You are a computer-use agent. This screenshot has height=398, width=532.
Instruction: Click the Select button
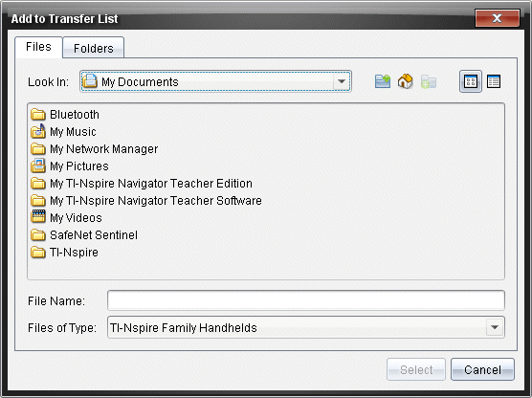pyautogui.click(x=416, y=369)
